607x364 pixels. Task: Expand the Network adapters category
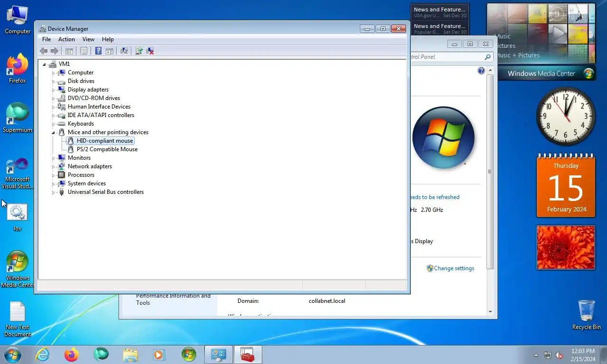(x=54, y=167)
